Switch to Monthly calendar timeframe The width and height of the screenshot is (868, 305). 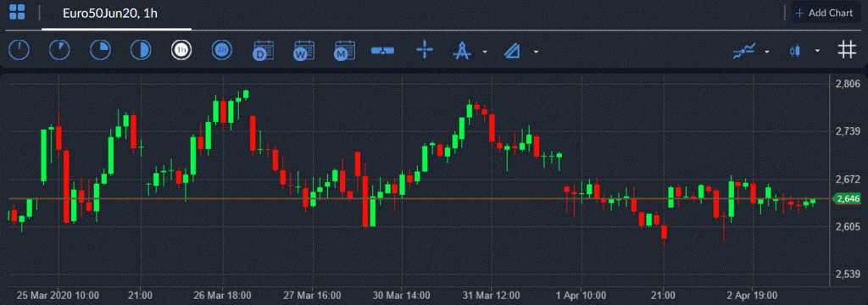[x=344, y=51]
